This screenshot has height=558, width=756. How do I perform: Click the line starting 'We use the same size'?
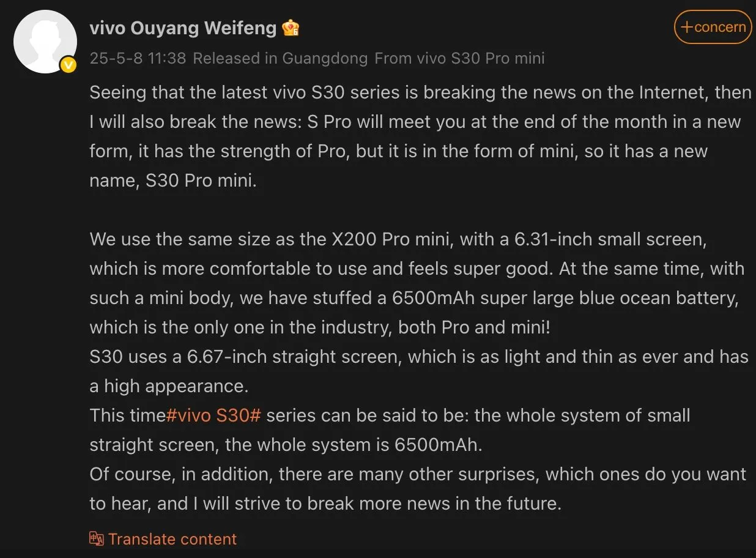(398, 239)
